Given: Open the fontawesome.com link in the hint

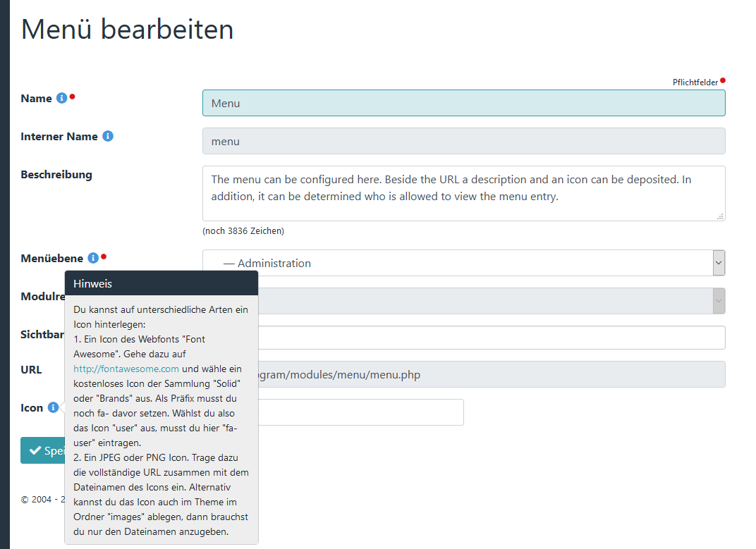Looking at the screenshot, I should 126,369.
